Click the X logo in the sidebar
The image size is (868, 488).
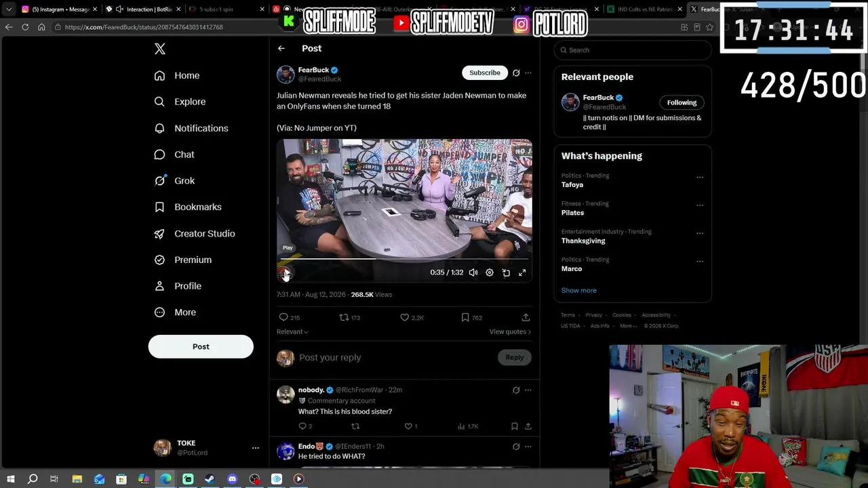click(160, 49)
